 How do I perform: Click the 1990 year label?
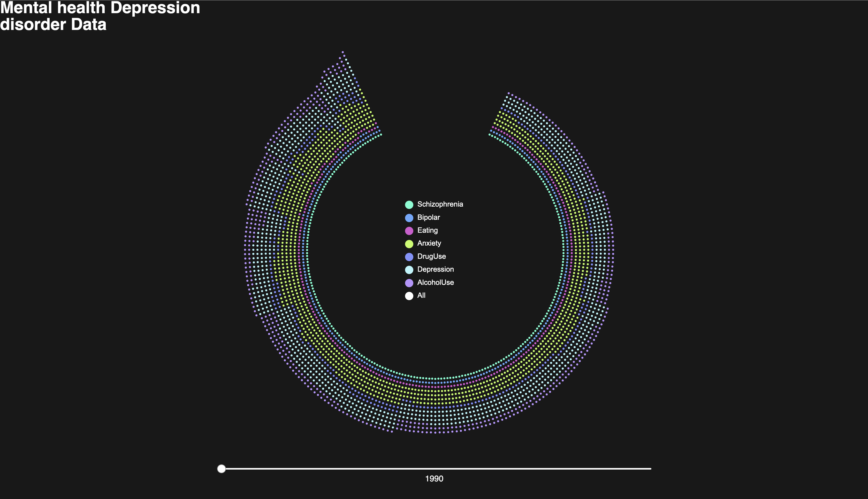pos(434,479)
